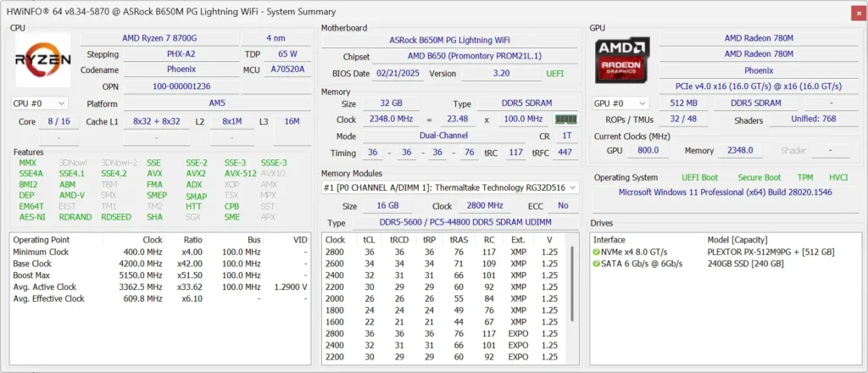Screen dimensions: 868x373
Task: Close the System Summary window
Action: [x=858, y=12]
